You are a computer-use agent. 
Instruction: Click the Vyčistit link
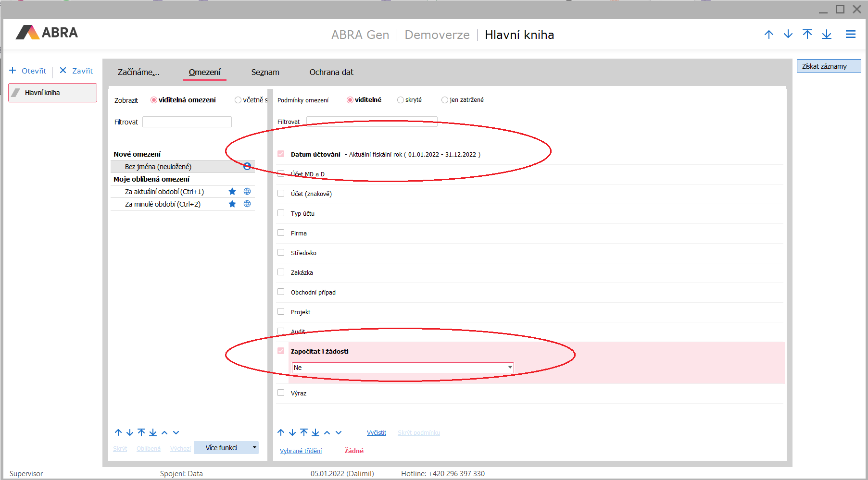pyautogui.click(x=376, y=433)
